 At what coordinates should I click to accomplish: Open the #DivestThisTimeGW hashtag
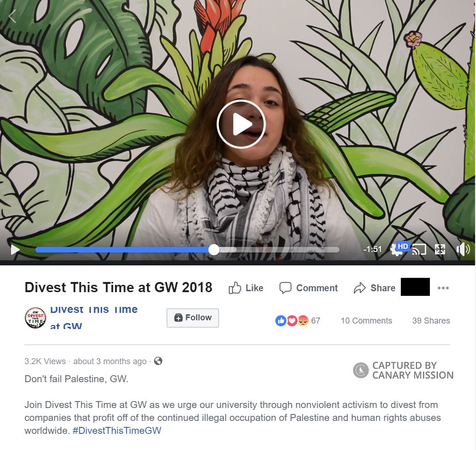coord(117,431)
